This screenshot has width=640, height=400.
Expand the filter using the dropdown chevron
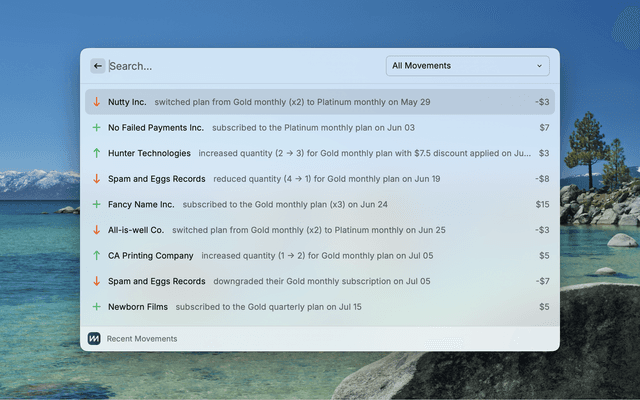(x=540, y=66)
